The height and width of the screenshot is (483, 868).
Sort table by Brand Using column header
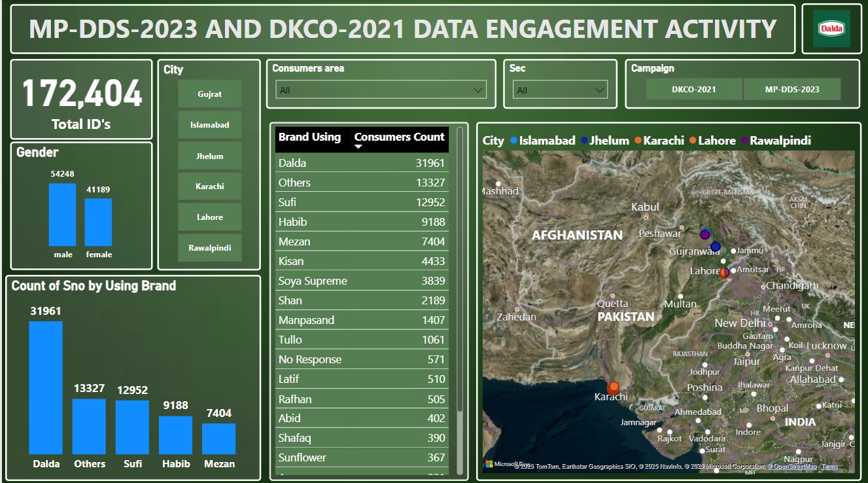tap(309, 137)
